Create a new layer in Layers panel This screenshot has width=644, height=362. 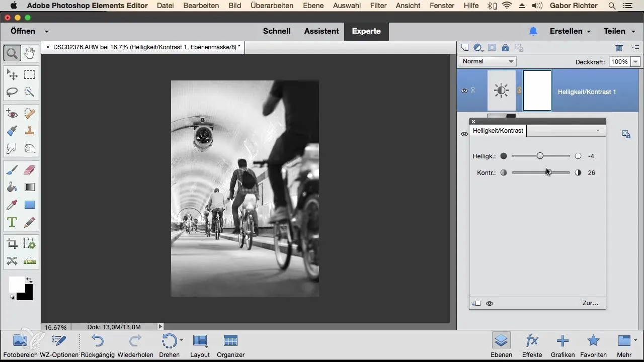coord(465,48)
